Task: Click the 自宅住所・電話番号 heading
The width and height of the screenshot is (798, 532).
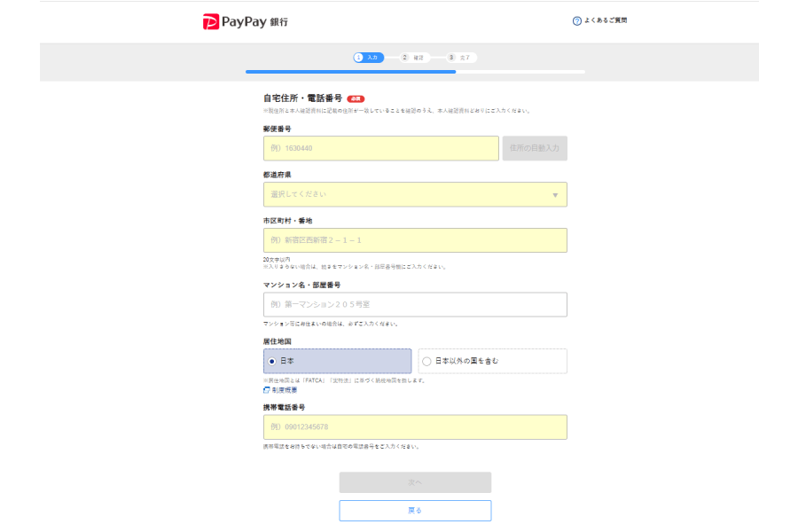Action: click(302, 98)
